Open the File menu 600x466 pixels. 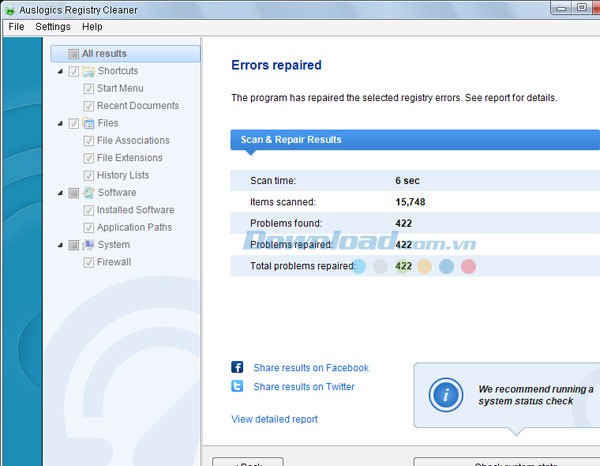(16, 27)
